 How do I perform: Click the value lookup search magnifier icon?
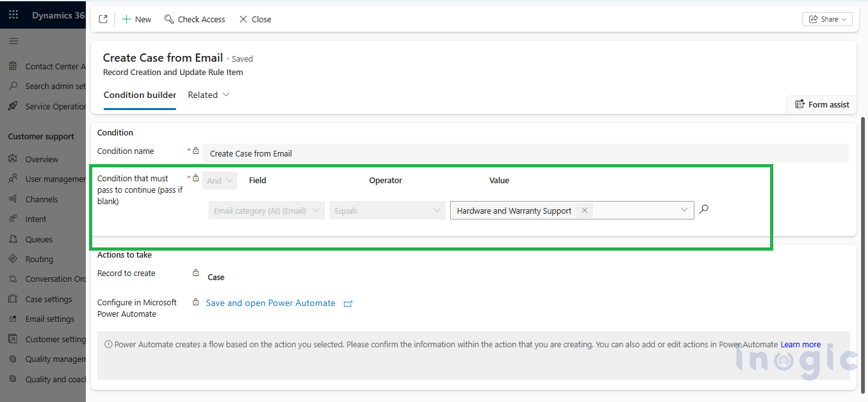click(x=703, y=209)
